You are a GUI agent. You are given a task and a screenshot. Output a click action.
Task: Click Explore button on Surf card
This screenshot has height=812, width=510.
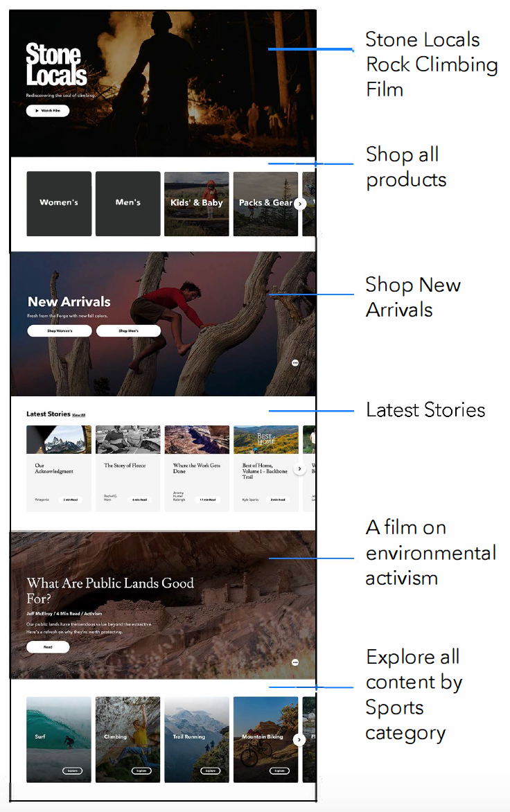pos(73,770)
